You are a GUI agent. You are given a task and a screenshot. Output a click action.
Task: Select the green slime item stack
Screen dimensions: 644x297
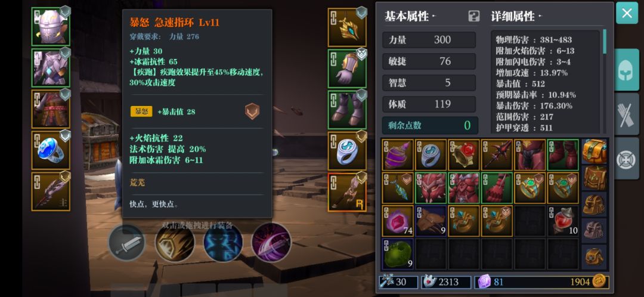(x=398, y=254)
